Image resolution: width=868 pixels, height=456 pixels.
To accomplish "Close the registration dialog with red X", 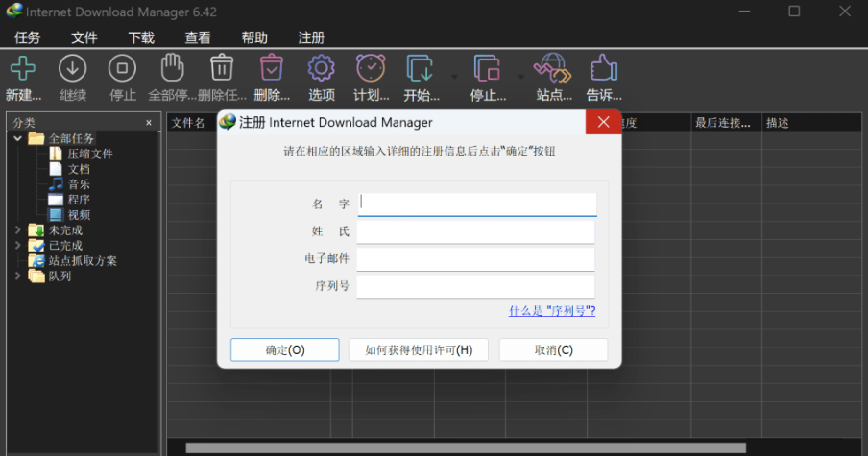I will tap(603, 122).
